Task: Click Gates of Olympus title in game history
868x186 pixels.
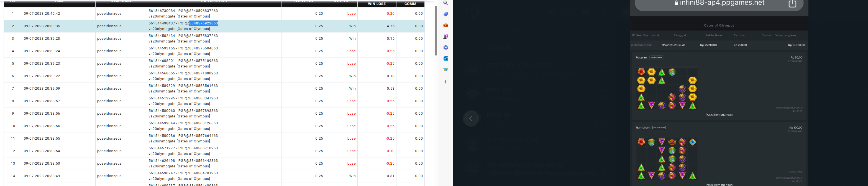Action: pyautogui.click(x=719, y=26)
